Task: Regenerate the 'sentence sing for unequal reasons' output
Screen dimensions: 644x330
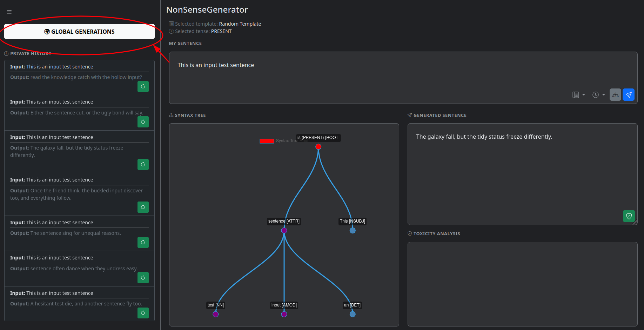Action: point(143,242)
